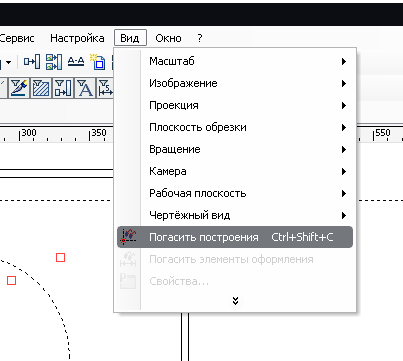This screenshot has width=403, height=361.
Task: Expand the Проекция submenu arrow
Action: (x=344, y=105)
